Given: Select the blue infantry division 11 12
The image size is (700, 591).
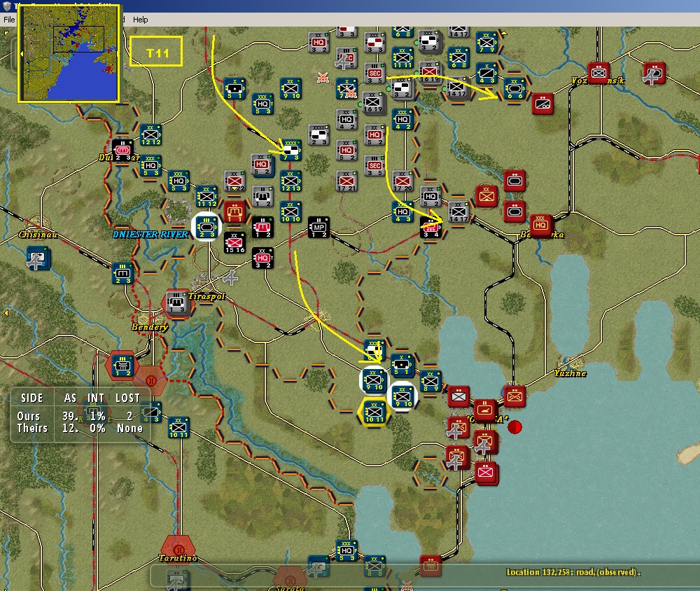Looking at the screenshot, I should (206, 197).
